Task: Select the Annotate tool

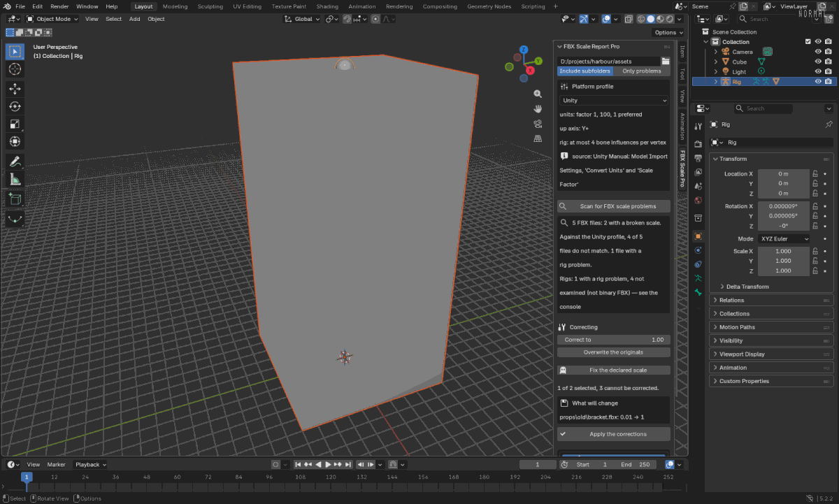Action: click(15, 161)
